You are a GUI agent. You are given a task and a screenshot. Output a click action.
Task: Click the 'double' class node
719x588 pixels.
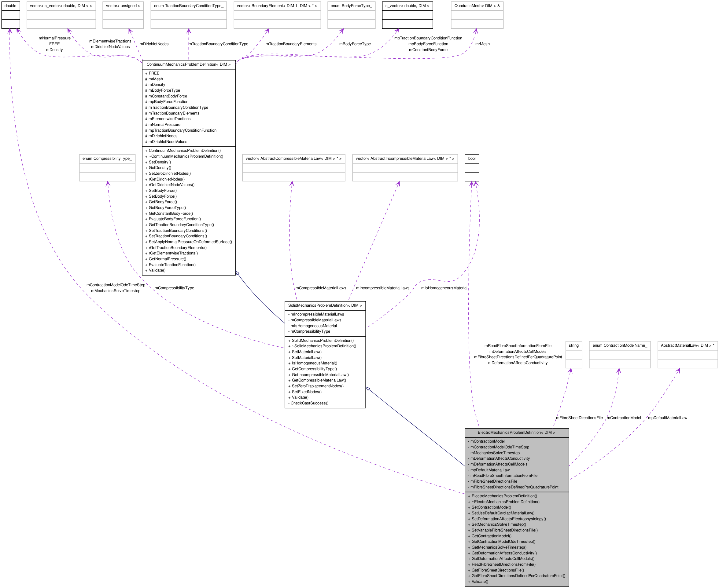[x=10, y=15]
